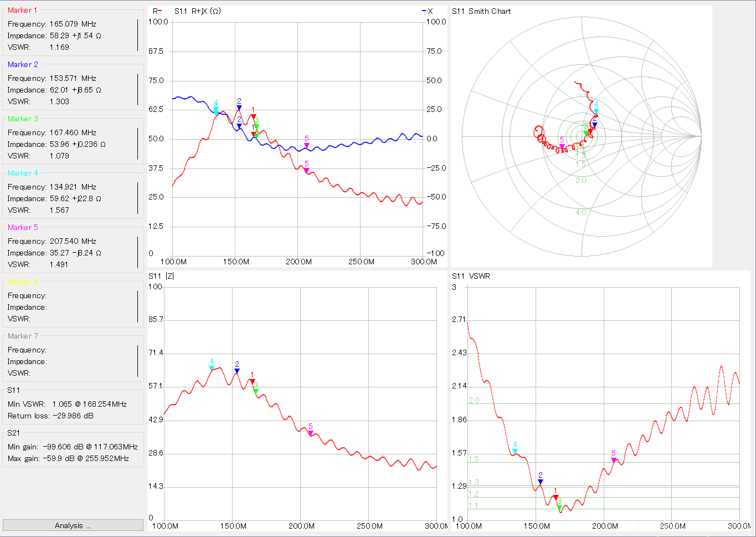Screen dimensions: 756x537
Task: Click magenta marker 5 on the VSWR chart
Action: [614, 460]
